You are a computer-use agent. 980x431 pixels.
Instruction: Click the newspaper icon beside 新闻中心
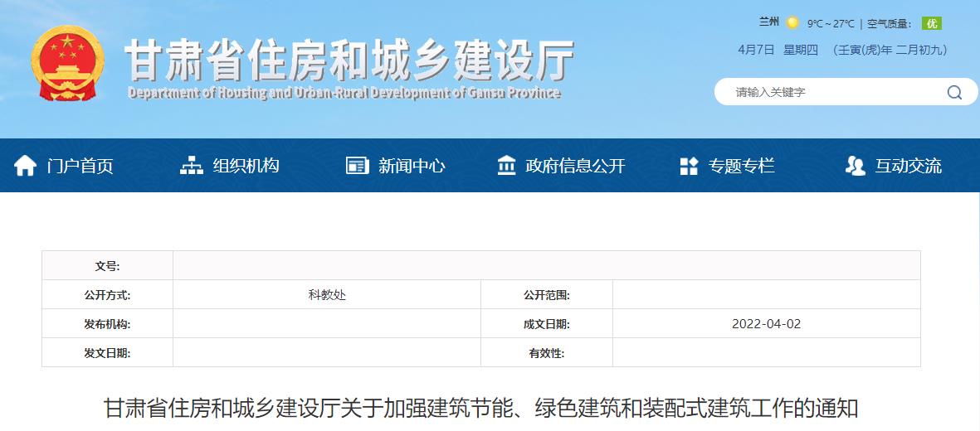coord(358,166)
